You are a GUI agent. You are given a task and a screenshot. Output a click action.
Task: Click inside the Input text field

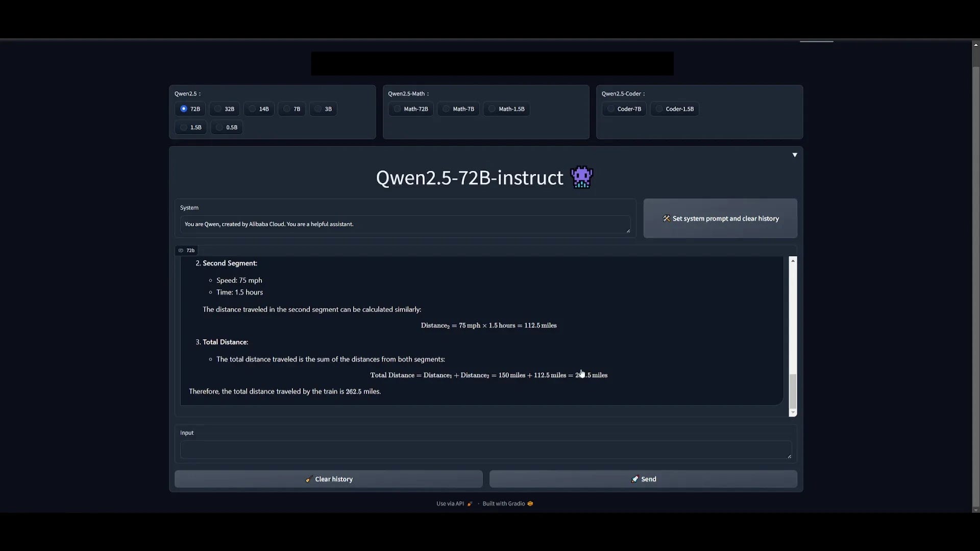(485, 450)
